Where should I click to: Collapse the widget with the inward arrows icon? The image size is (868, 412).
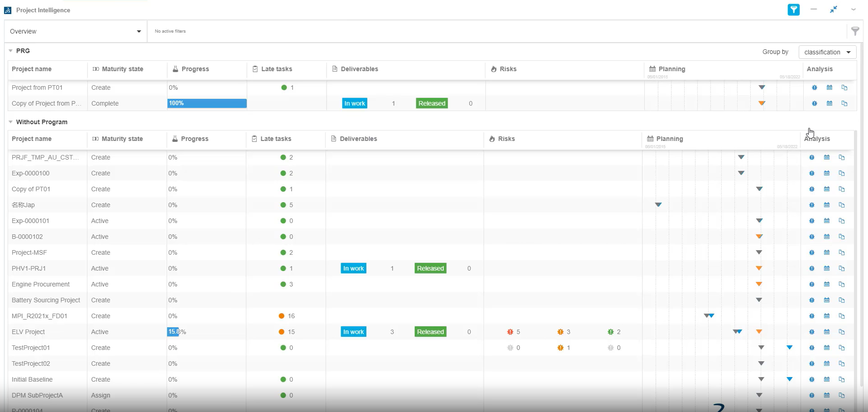(x=833, y=10)
